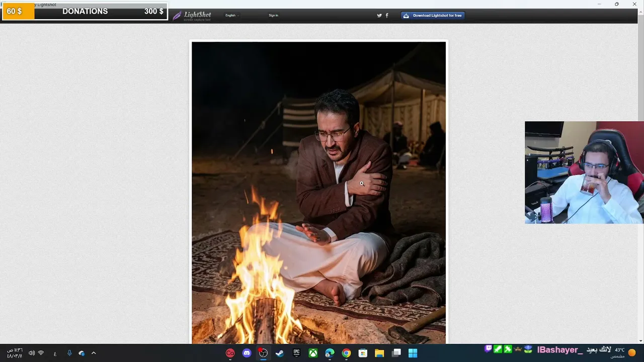Open the weather widget showing 43°C

tap(624, 352)
